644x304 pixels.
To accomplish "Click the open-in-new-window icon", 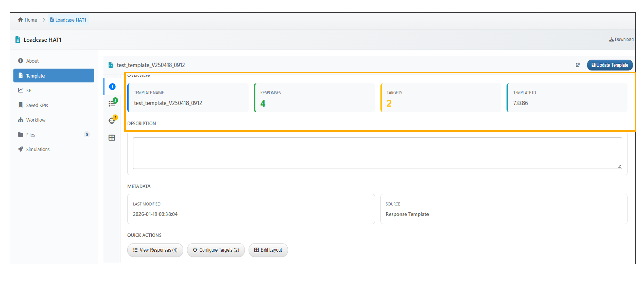I will [x=578, y=65].
